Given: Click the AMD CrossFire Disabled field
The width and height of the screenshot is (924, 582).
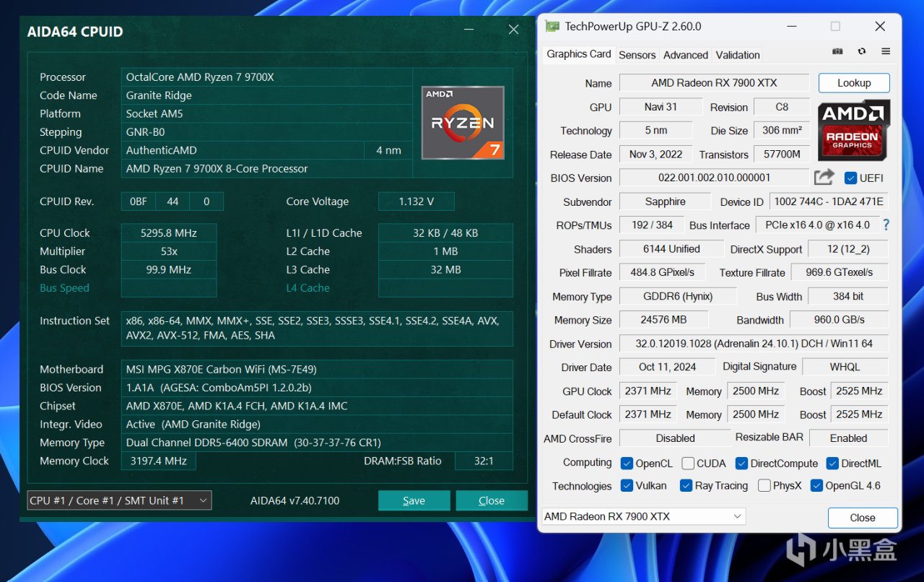Looking at the screenshot, I should pos(675,438).
